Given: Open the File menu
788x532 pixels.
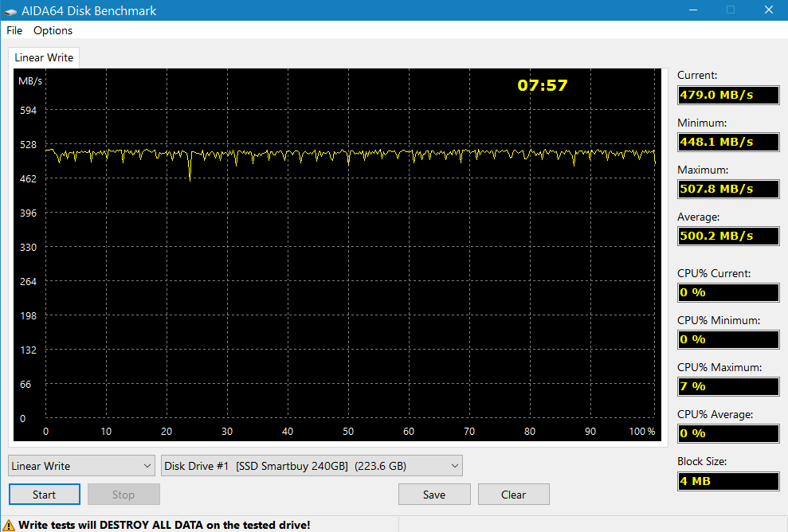Looking at the screenshot, I should (14, 30).
